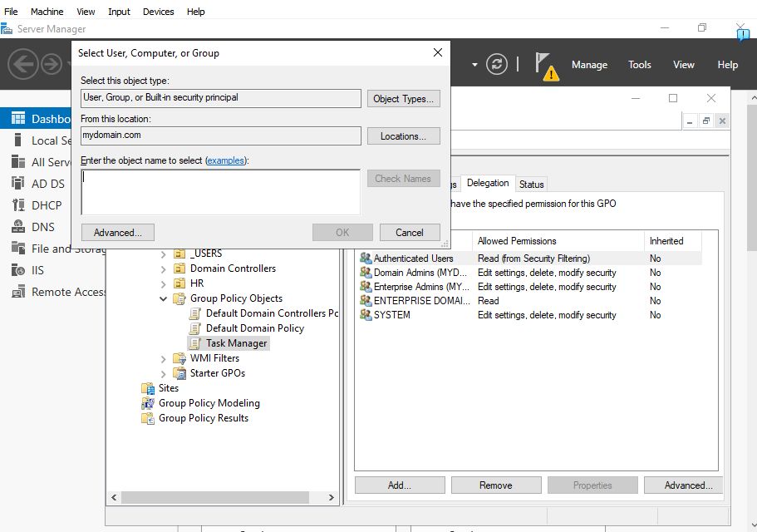
Task: Open the View menu in the top bar
Action: (x=86, y=11)
